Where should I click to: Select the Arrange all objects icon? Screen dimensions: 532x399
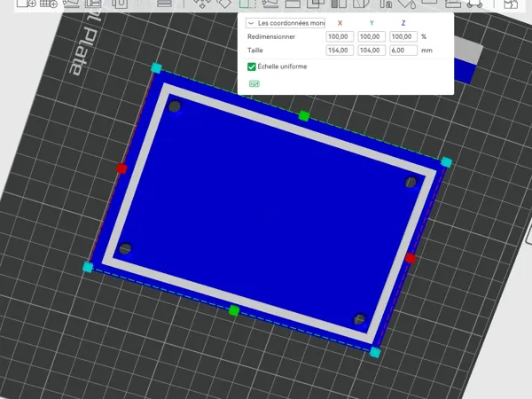93,4
